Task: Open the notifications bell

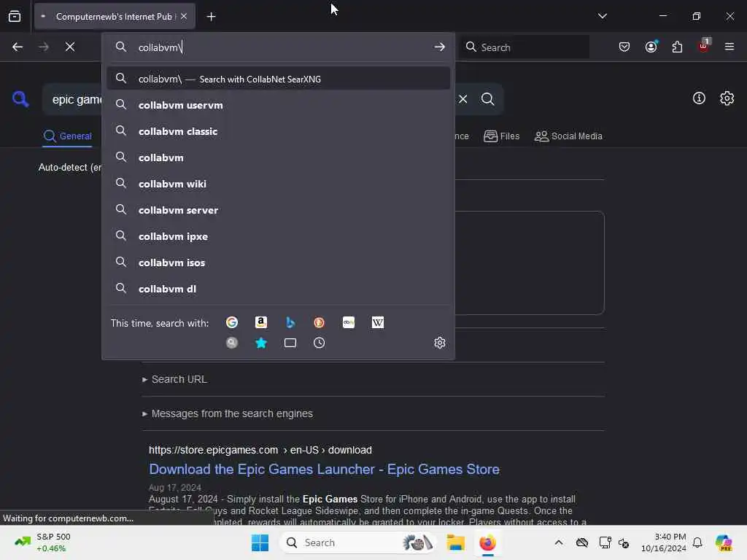Action: (x=697, y=542)
